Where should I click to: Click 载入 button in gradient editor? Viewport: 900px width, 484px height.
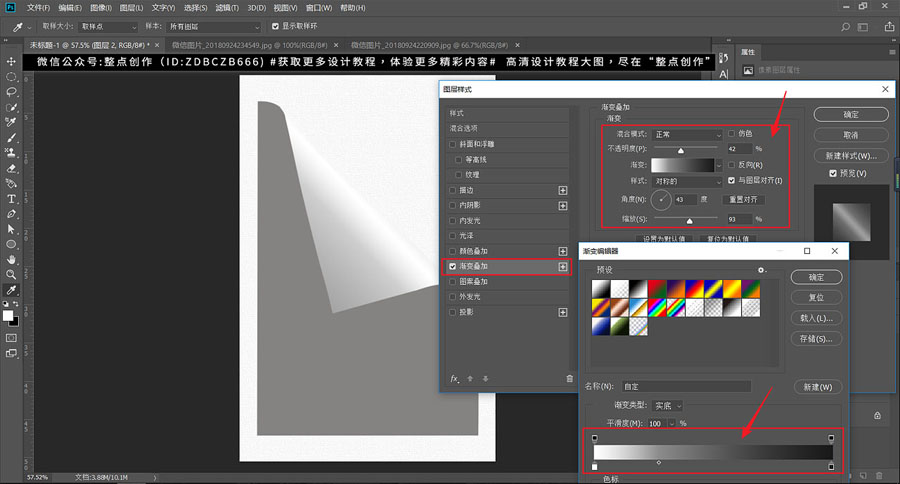(816, 319)
